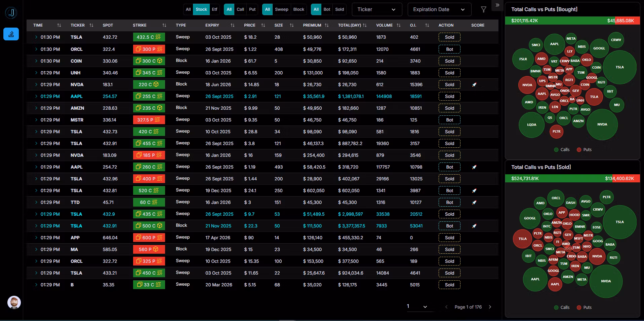This screenshot has width=644, height=321.
Task: Collapse the side panel with double-chevron icon
Action: click(497, 5)
